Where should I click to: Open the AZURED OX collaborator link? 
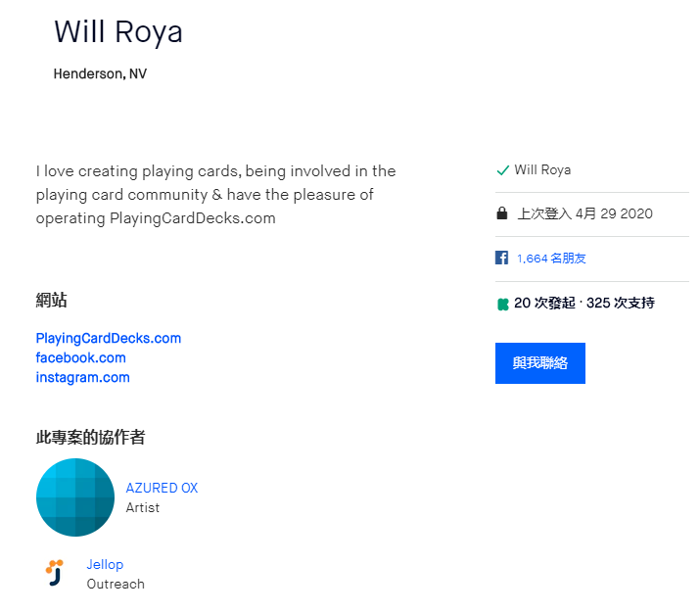[x=162, y=488]
